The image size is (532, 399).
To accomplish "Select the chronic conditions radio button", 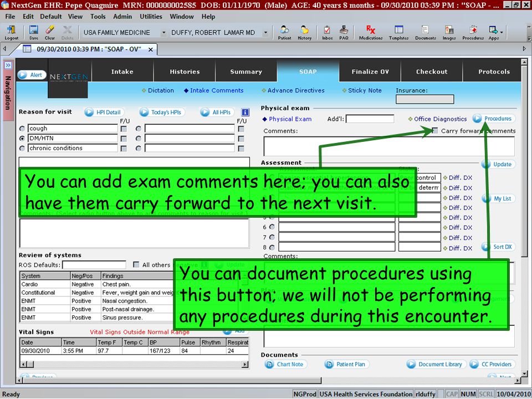I will click(22, 149).
